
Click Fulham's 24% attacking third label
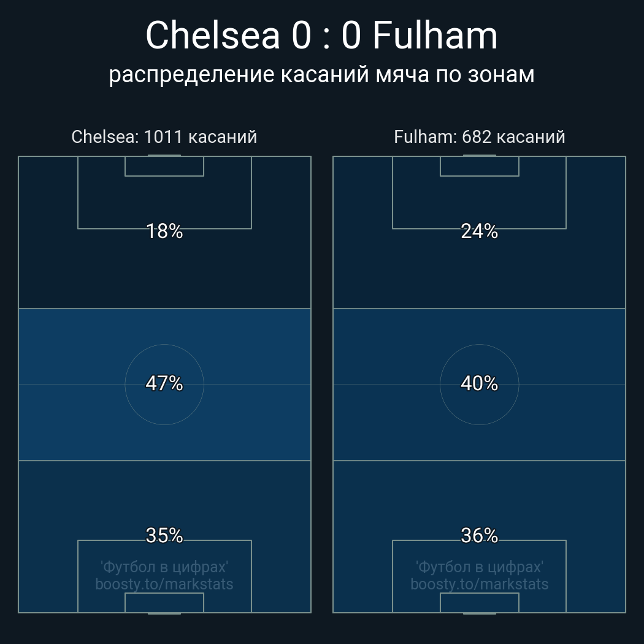[479, 231]
